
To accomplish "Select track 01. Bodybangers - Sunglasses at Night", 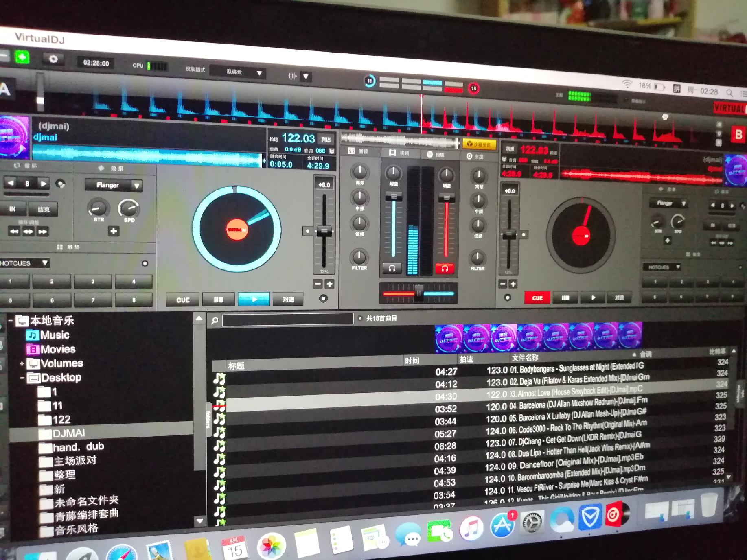I will click(473, 369).
